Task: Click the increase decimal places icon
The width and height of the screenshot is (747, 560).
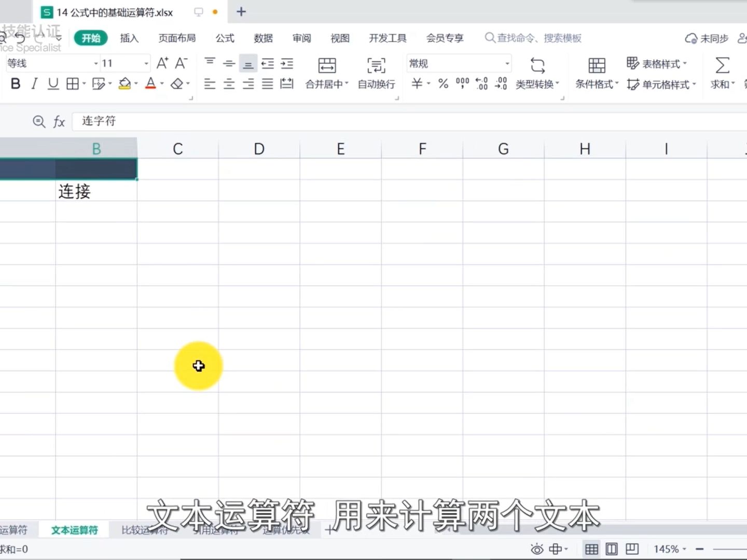Action: coord(481,83)
